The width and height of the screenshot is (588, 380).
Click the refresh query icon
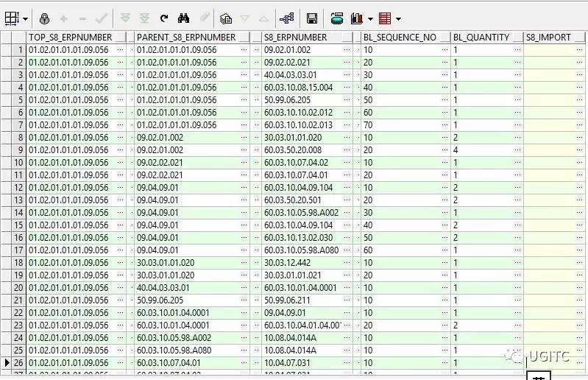coord(164,18)
